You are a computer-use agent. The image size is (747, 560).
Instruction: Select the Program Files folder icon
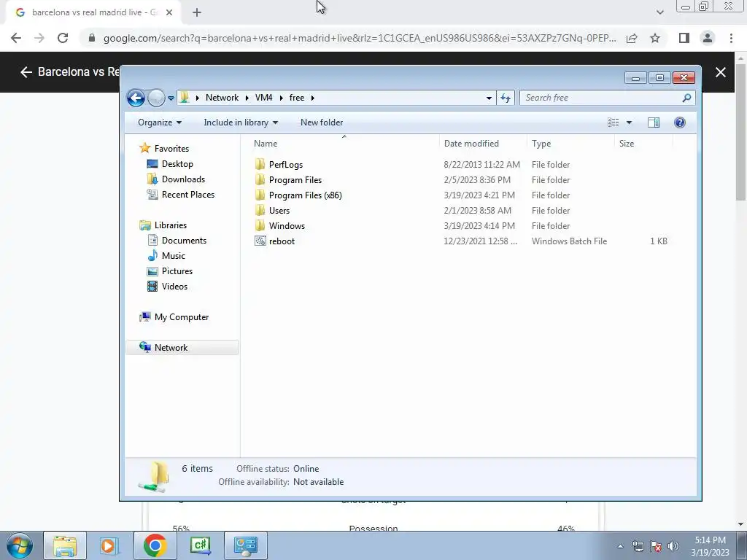260,180
